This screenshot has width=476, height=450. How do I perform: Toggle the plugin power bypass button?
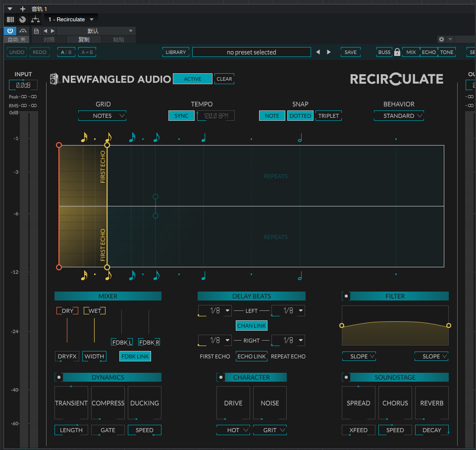pyautogui.click(x=10, y=31)
